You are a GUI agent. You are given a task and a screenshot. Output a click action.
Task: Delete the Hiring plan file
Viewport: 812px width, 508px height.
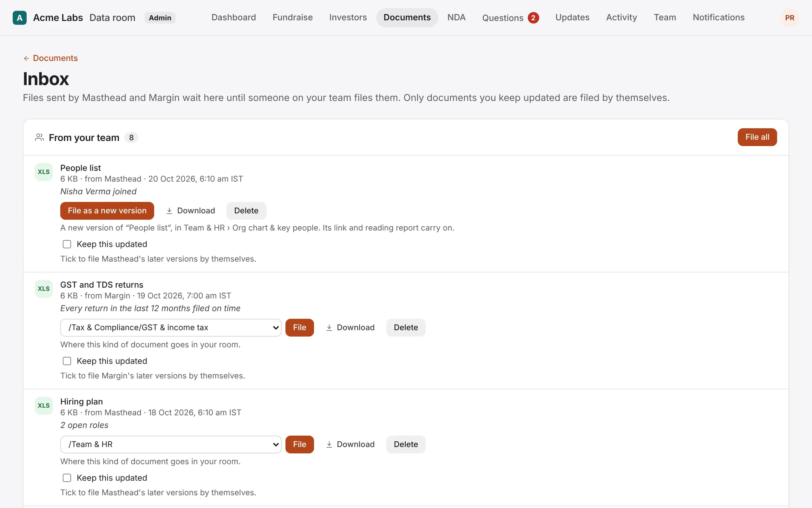pos(406,444)
